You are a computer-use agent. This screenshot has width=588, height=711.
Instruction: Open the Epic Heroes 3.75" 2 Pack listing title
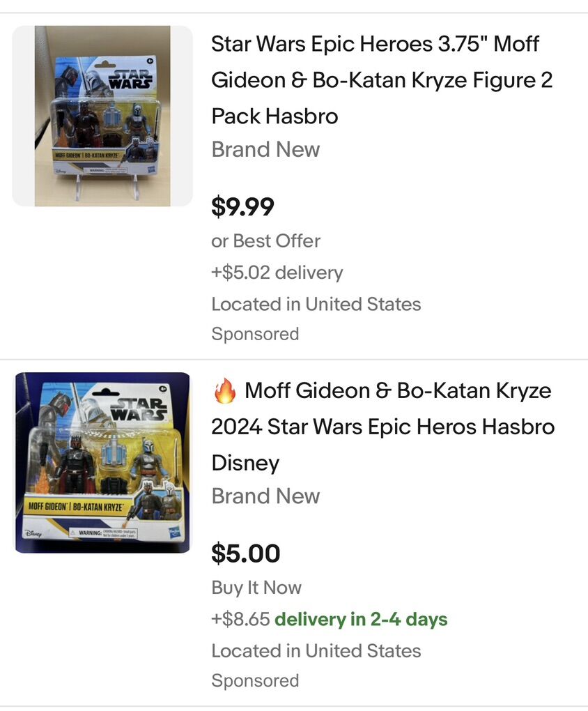(x=382, y=80)
